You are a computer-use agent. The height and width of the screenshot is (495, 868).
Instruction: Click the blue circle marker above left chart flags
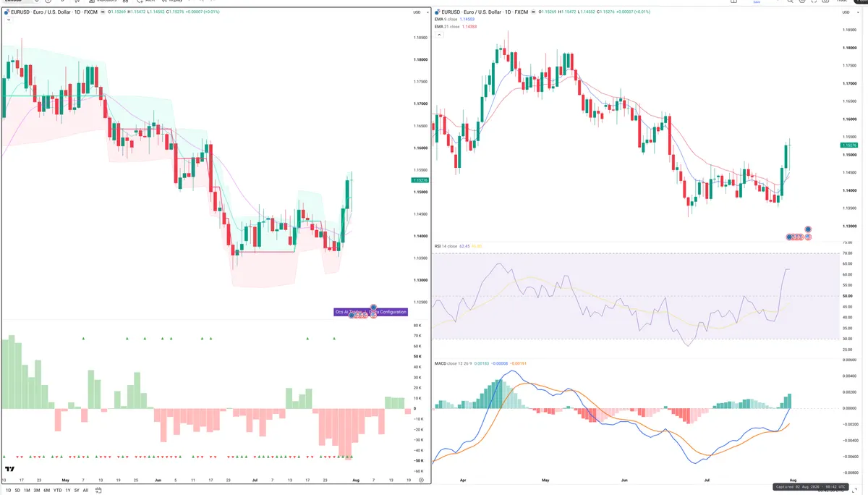[373, 308]
